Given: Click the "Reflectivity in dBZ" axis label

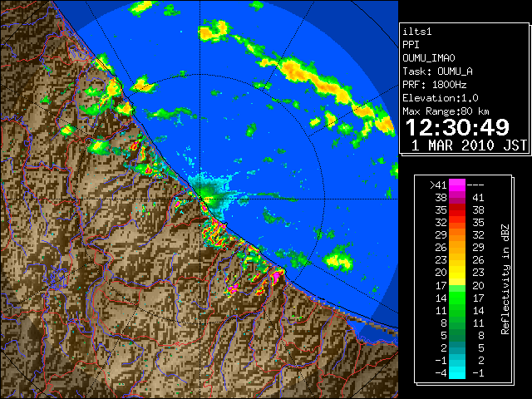Looking at the screenshot, I should [505, 279].
